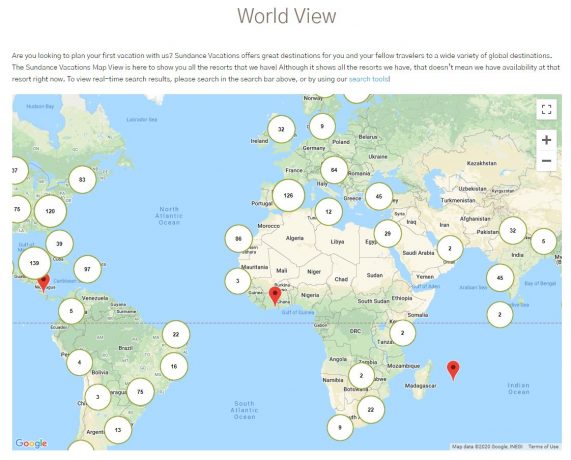Open the 97 cluster in the Caribbean
Viewport: 571px width, 460px height.
[x=87, y=269]
